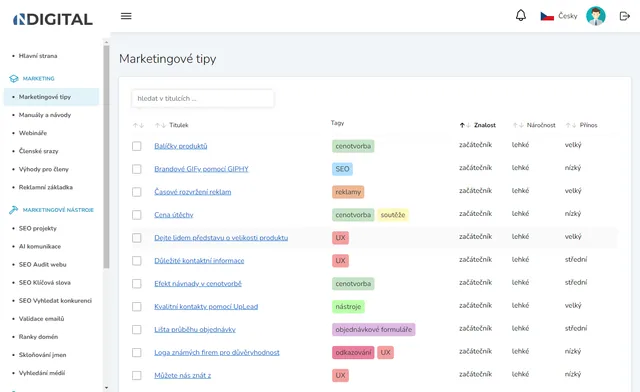This screenshot has width=640, height=392.
Task: Open Reklamní základka in sidebar
Action: (46, 187)
